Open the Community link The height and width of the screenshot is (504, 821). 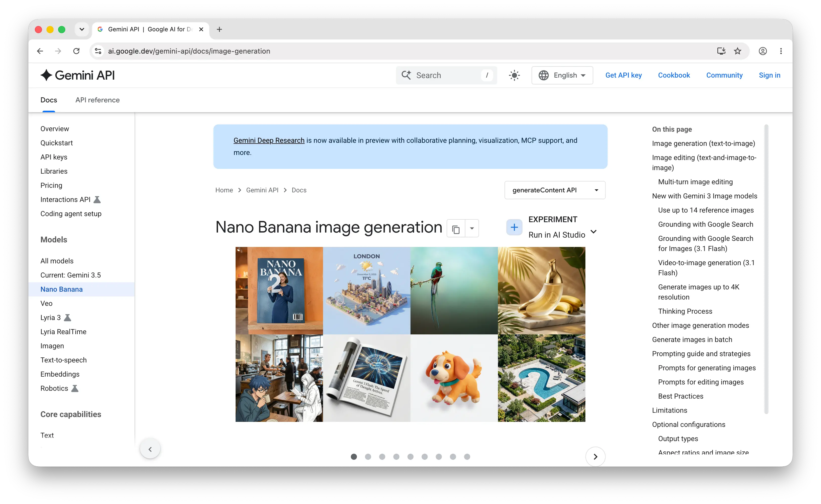724,75
